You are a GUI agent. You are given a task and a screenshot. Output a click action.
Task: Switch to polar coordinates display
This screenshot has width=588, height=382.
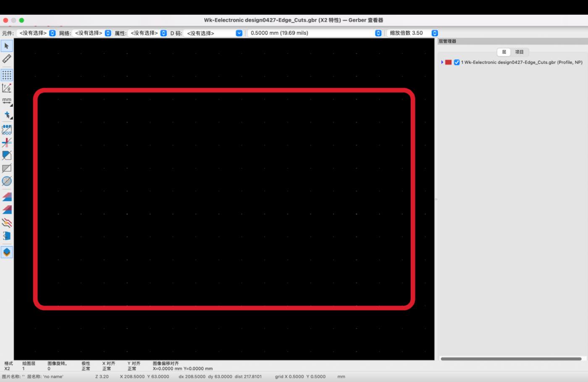(7, 88)
